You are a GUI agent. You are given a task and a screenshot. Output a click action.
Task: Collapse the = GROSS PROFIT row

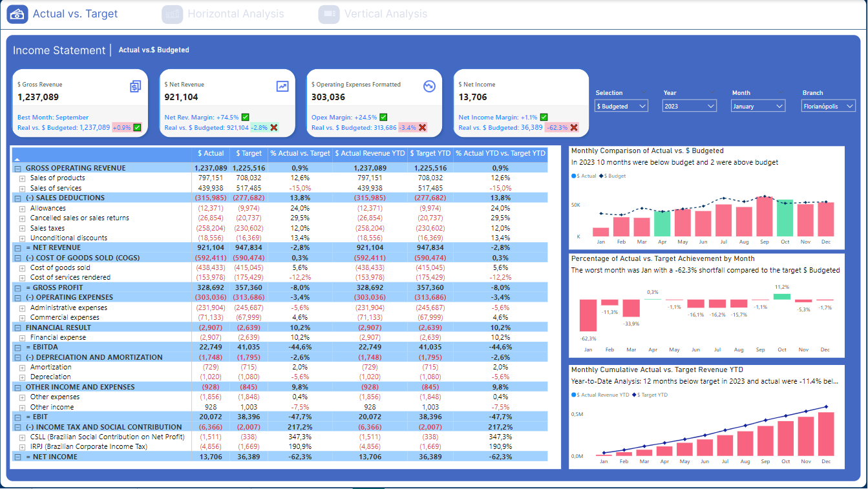click(17, 287)
